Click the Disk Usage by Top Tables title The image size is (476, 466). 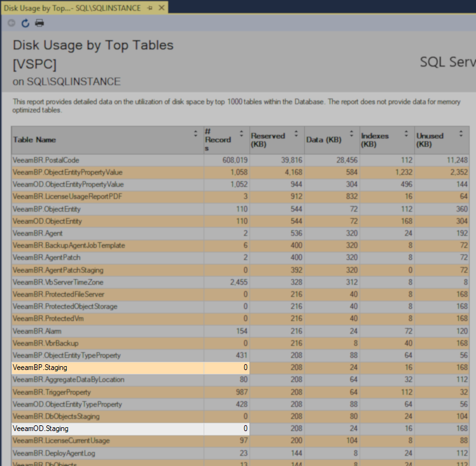(93, 45)
